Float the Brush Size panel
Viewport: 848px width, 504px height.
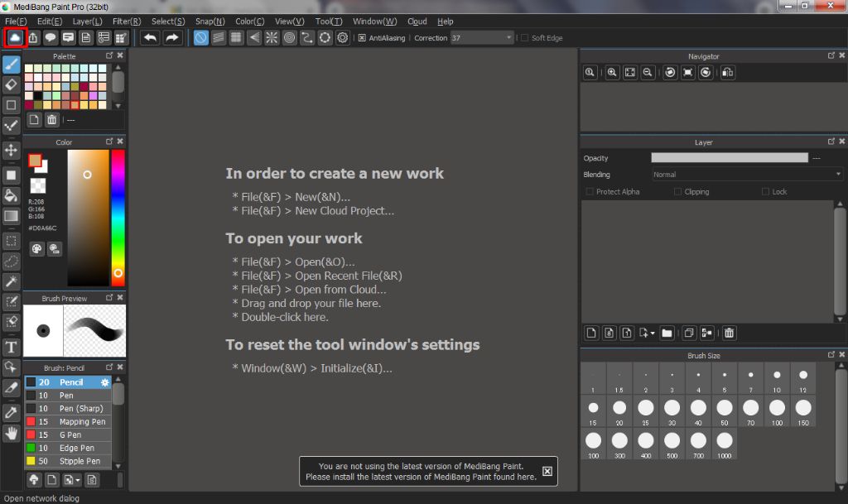pos(831,355)
